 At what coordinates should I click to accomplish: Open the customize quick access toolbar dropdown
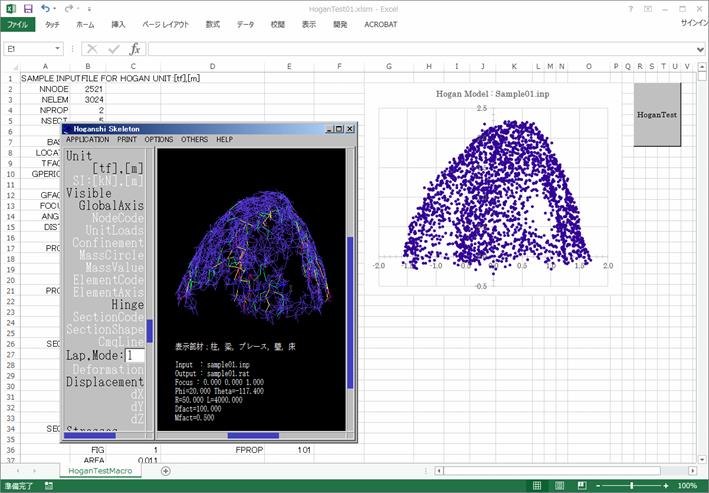click(x=90, y=9)
